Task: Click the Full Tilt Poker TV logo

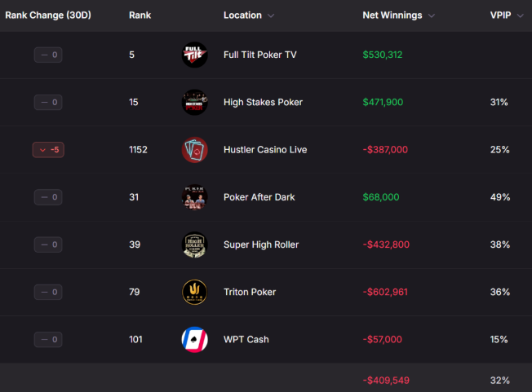Action: coord(194,55)
